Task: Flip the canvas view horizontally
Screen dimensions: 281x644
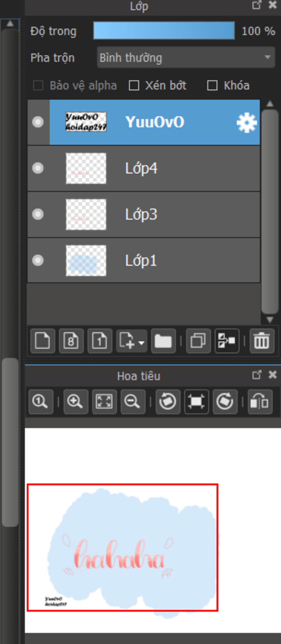Action: pos(260,402)
